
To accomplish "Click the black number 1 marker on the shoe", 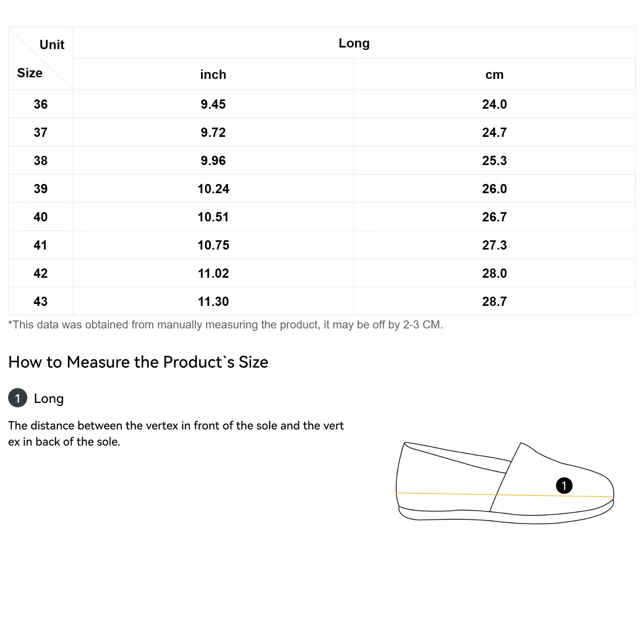I will point(564,485).
